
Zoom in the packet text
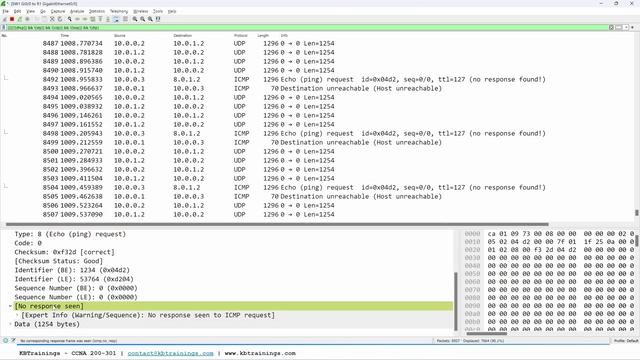click(x=135, y=19)
